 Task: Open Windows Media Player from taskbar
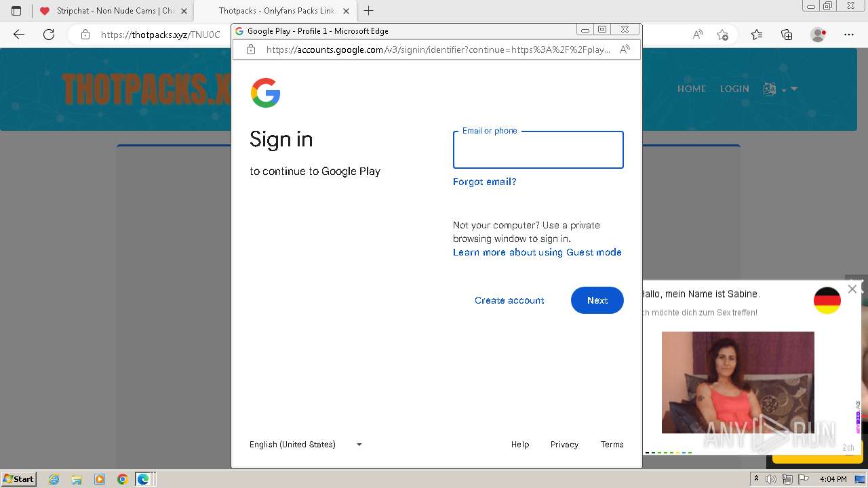(100, 479)
